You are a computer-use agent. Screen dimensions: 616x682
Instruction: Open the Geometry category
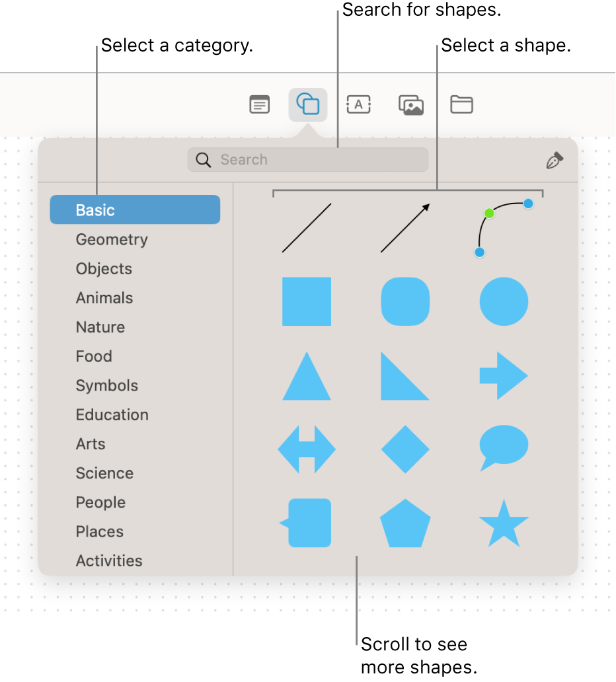[x=112, y=239]
